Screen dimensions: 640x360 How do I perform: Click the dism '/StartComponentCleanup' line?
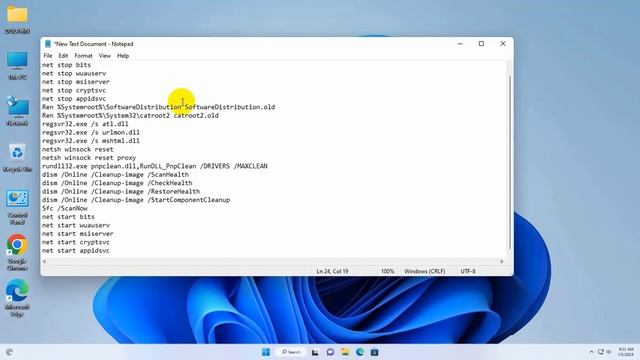tap(136, 200)
